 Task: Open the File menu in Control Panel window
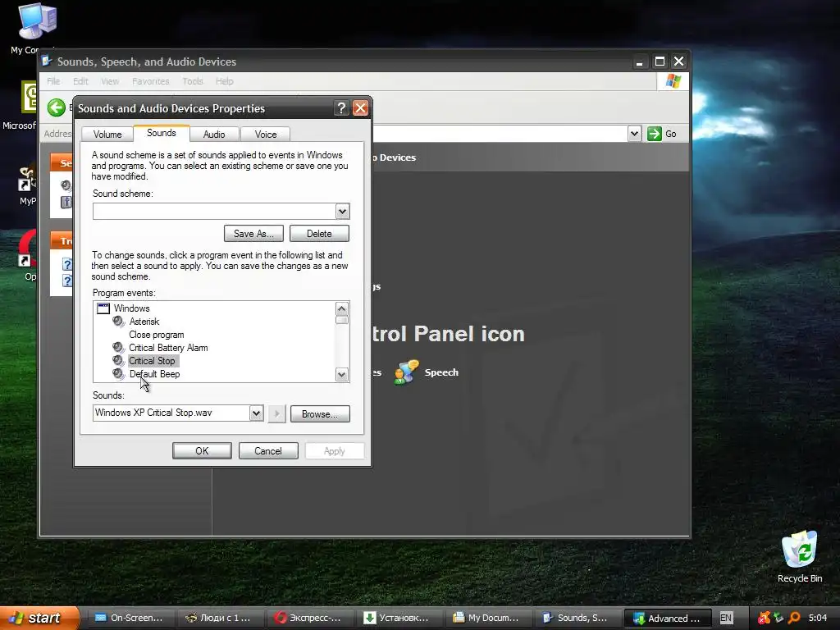pos(53,81)
